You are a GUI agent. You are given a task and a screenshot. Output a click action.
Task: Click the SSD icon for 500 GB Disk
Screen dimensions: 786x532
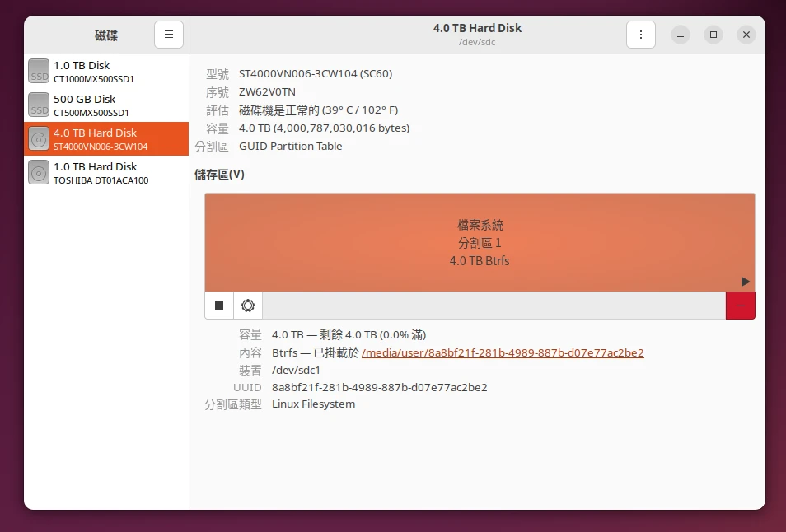39,105
